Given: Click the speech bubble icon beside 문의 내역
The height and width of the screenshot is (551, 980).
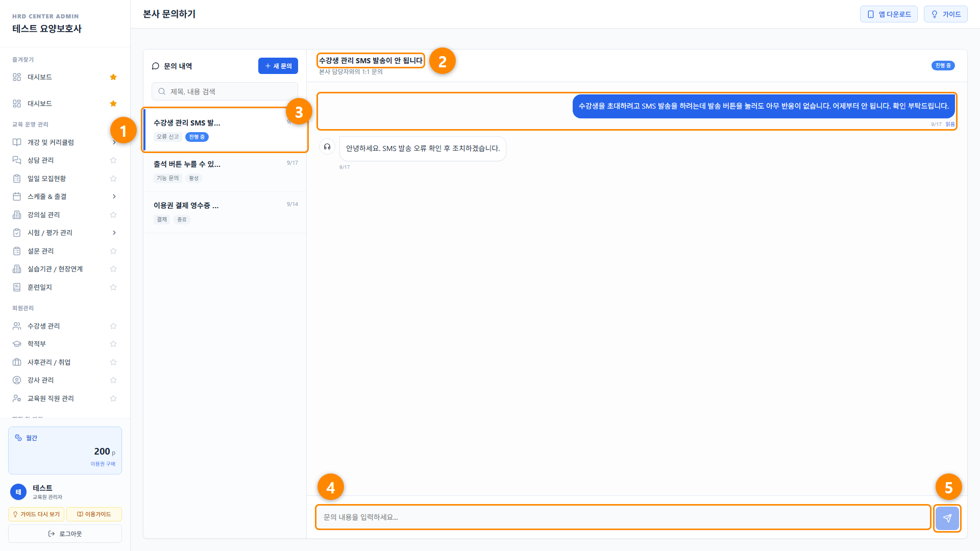Looking at the screenshot, I should 156,66.
